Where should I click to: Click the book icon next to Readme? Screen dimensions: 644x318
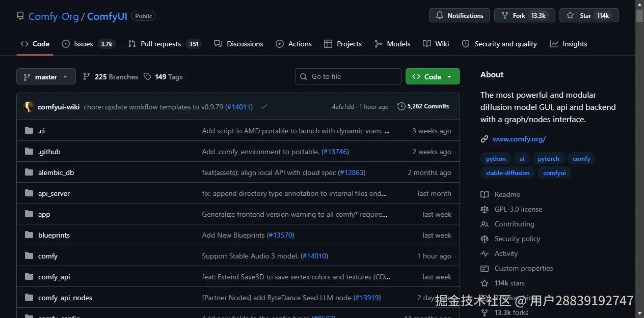[485, 194]
